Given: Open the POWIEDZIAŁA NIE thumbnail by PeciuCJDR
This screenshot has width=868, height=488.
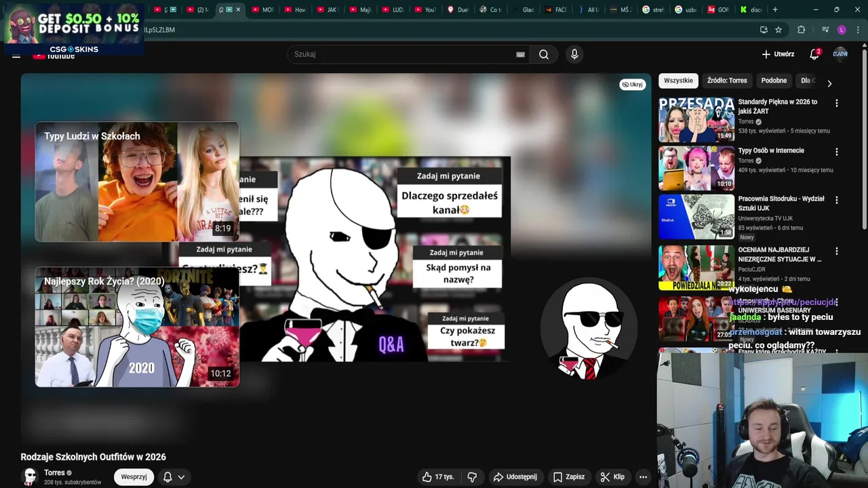Looking at the screenshot, I should click(696, 268).
